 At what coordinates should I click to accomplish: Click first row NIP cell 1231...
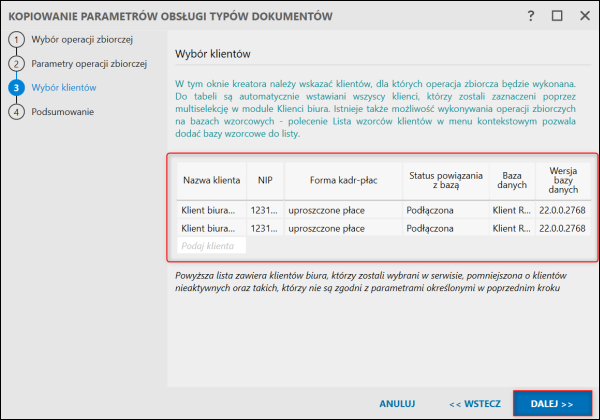265,210
